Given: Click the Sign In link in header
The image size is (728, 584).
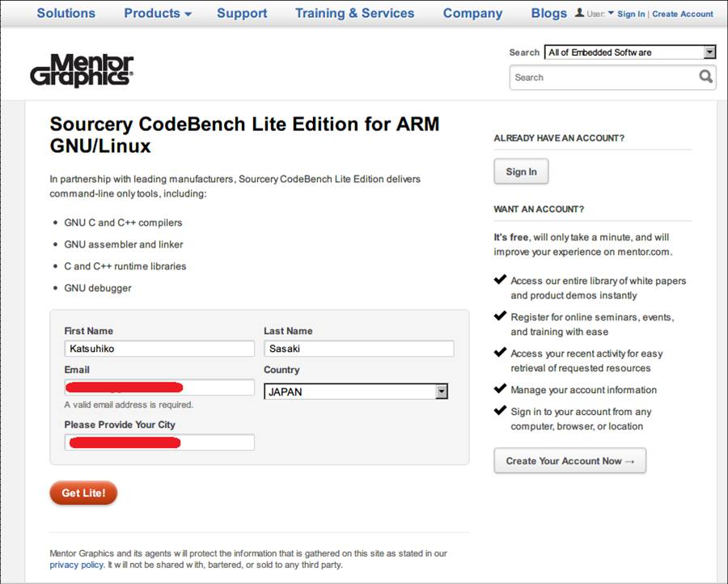Looking at the screenshot, I should coord(631,14).
